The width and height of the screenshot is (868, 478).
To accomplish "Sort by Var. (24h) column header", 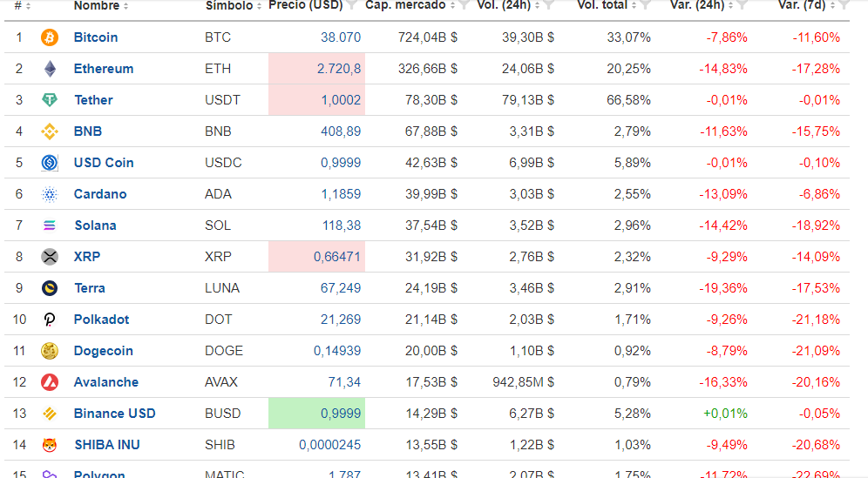I will (x=697, y=5).
